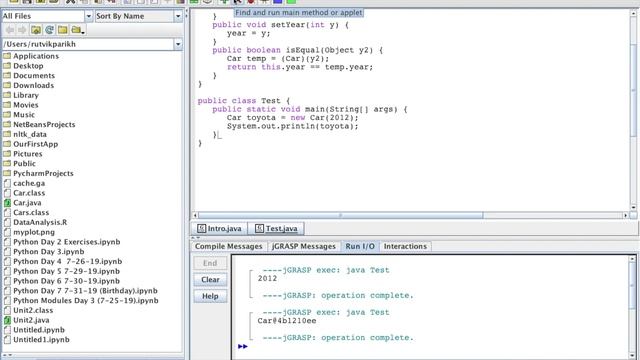Click the End button

coord(210,263)
